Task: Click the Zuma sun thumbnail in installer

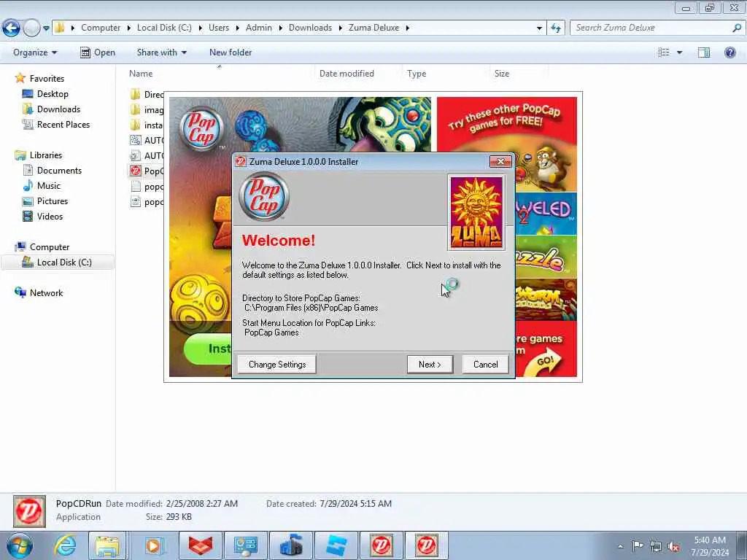Action: click(x=476, y=212)
